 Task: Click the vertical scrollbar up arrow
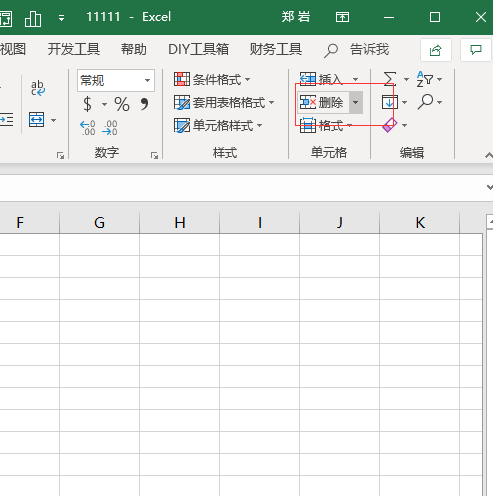490,222
